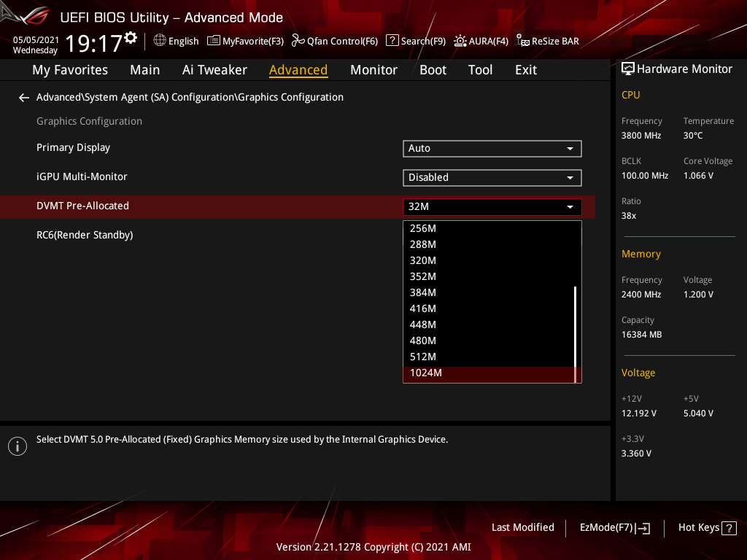Select 480M in DVMT list
747x560 pixels.
point(489,341)
